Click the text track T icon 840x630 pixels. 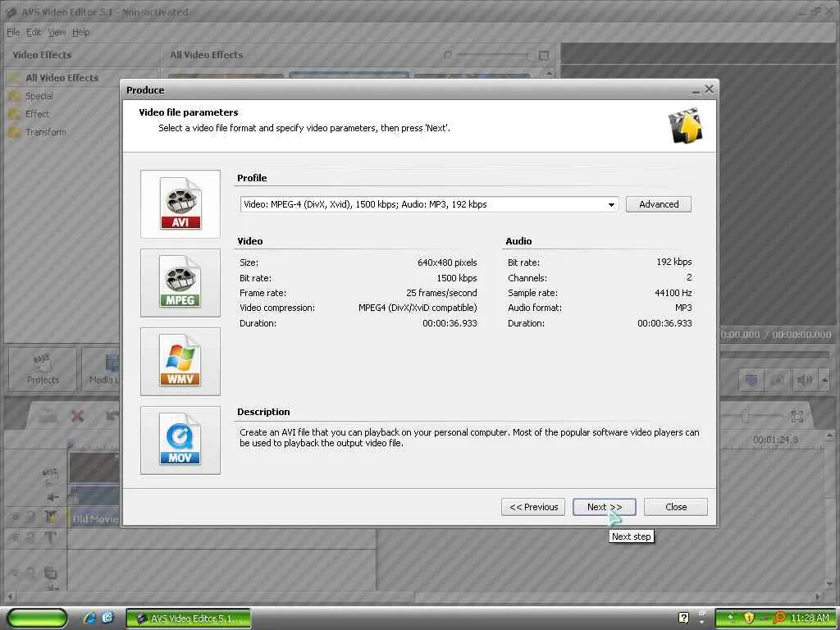[50, 537]
